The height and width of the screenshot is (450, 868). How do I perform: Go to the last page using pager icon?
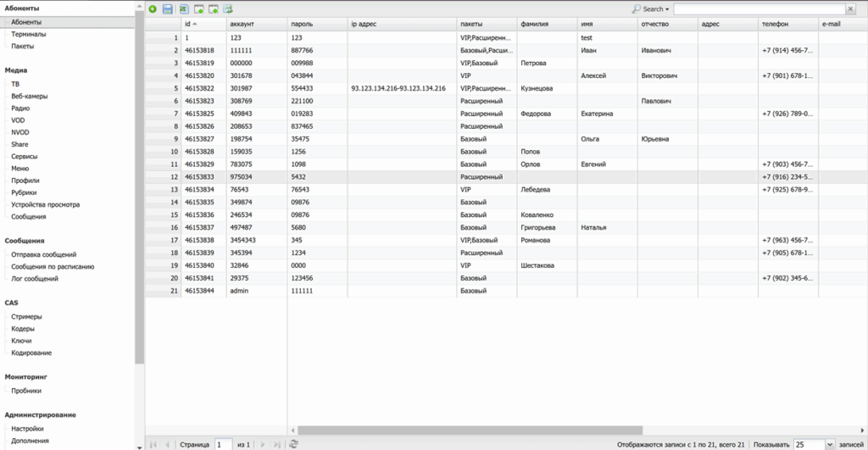[276, 444]
